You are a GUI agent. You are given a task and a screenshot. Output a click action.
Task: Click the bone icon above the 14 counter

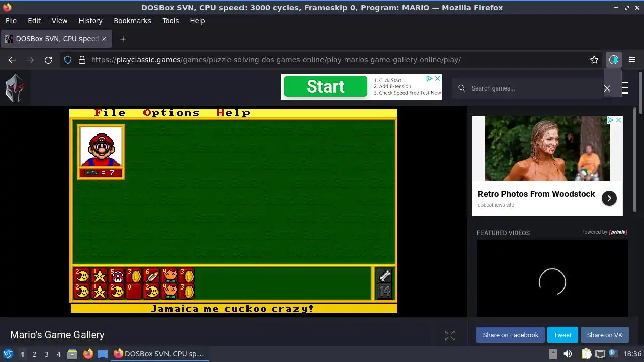coord(384,276)
